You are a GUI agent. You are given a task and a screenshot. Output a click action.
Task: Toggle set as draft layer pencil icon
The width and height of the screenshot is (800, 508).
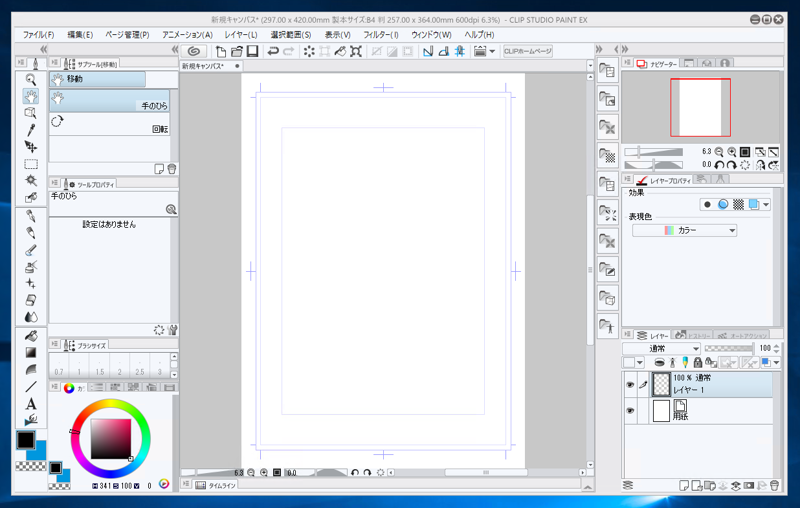685,362
